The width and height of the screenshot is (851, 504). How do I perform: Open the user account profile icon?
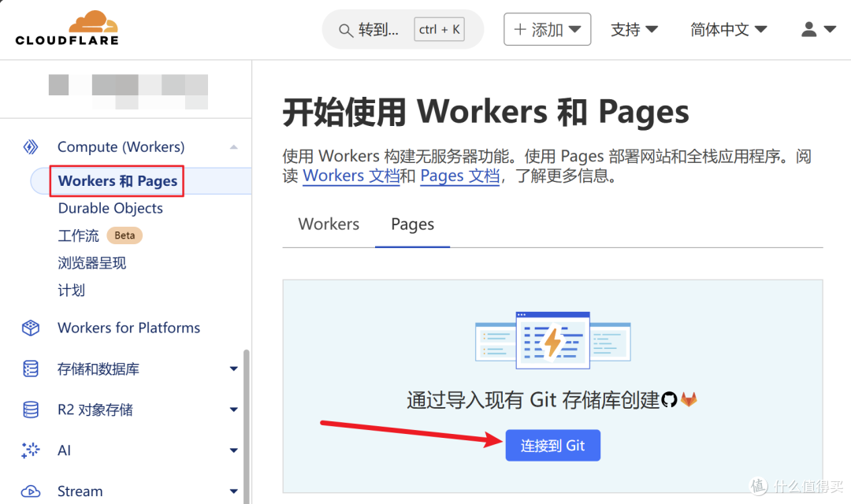point(808,29)
